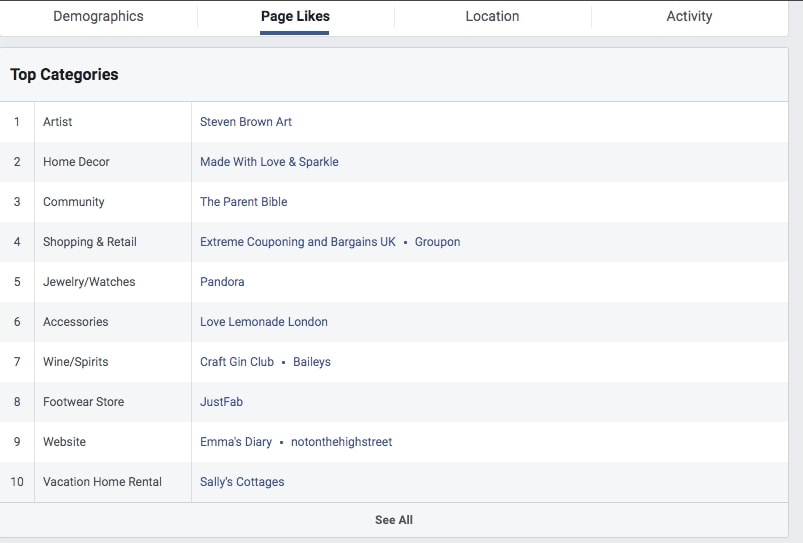Select the Love Lemonade London link
The height and width of the screenshot is (543, 803).
[x=263, y=322]
